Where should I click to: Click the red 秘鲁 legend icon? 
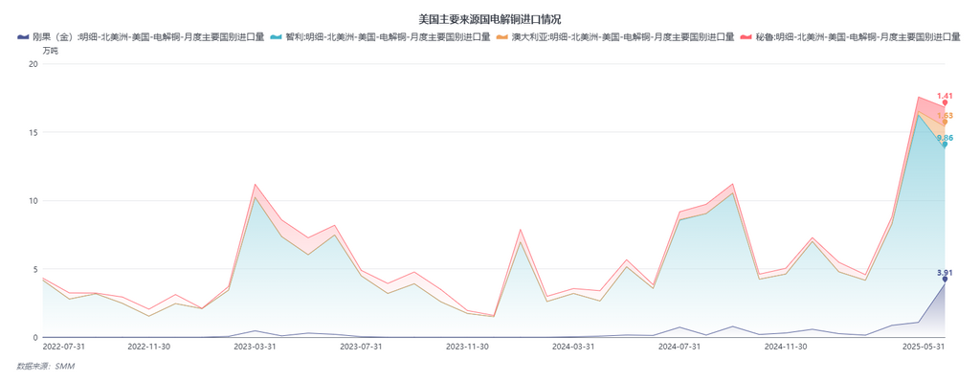pos(746,37)
